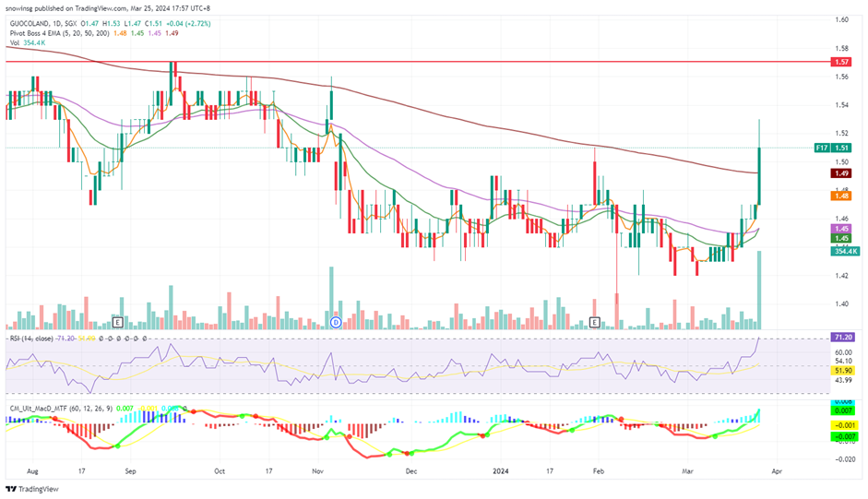The width and height of the screenshot is (868, 499).
Task: Click the Aug label on time axis
Action: 32,472
